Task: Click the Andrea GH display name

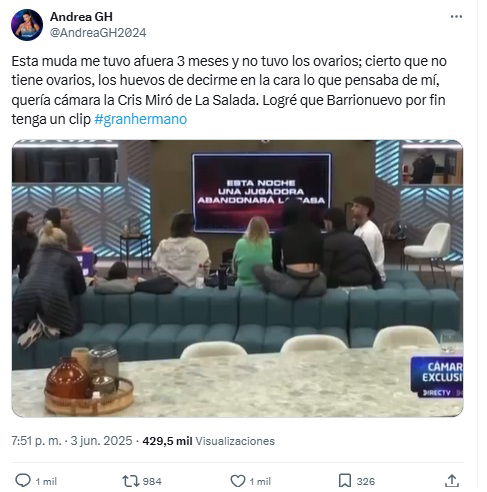Action: 81,16
